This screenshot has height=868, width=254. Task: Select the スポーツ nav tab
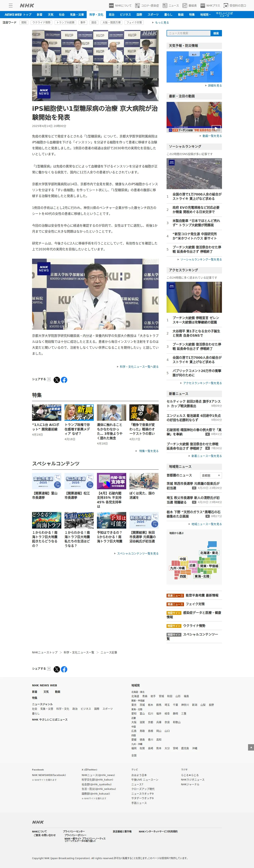tap(153, 14)
